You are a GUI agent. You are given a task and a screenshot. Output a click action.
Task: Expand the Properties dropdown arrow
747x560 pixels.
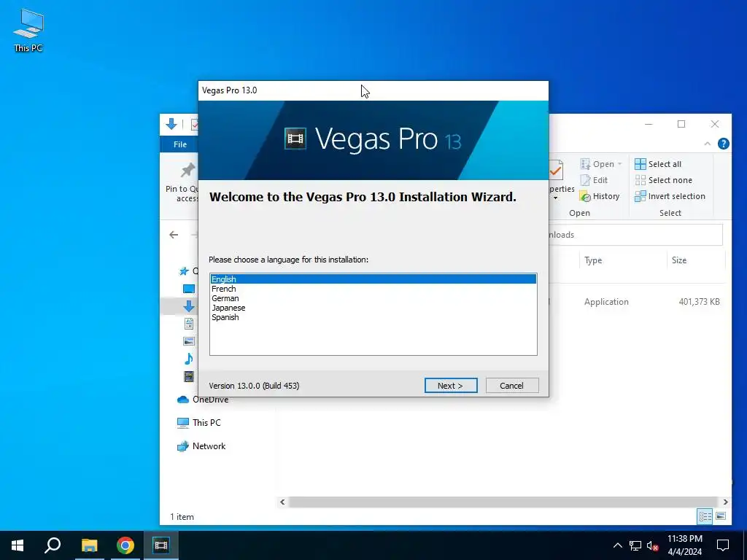coord(555,198)
